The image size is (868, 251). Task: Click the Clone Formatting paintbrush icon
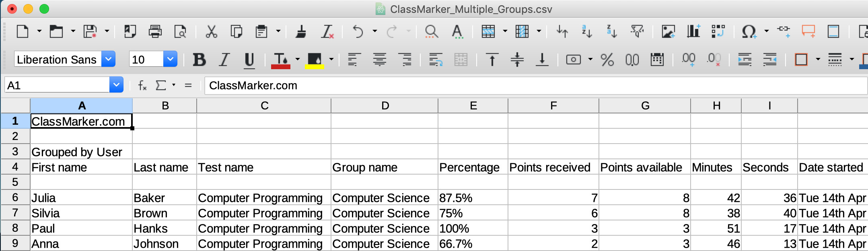pos(301,31)
